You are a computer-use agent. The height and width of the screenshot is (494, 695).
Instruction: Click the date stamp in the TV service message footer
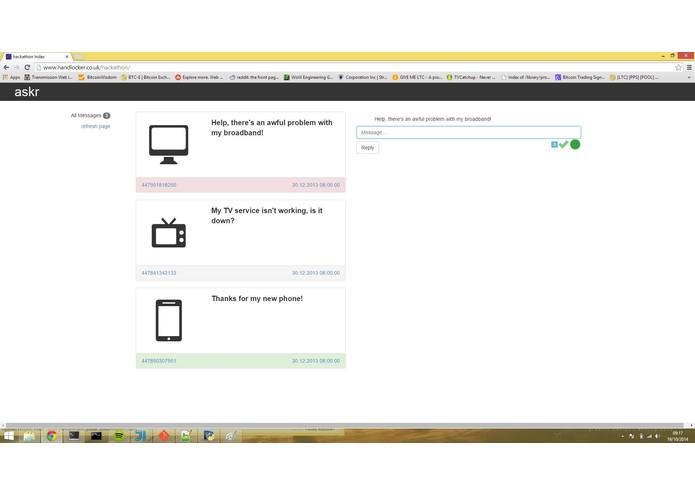click(316, 273)
